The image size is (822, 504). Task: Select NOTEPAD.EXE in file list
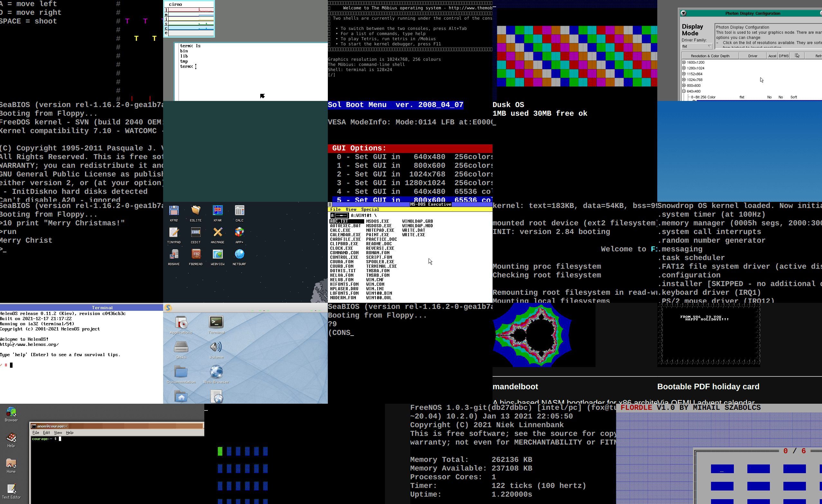[380, 230]
